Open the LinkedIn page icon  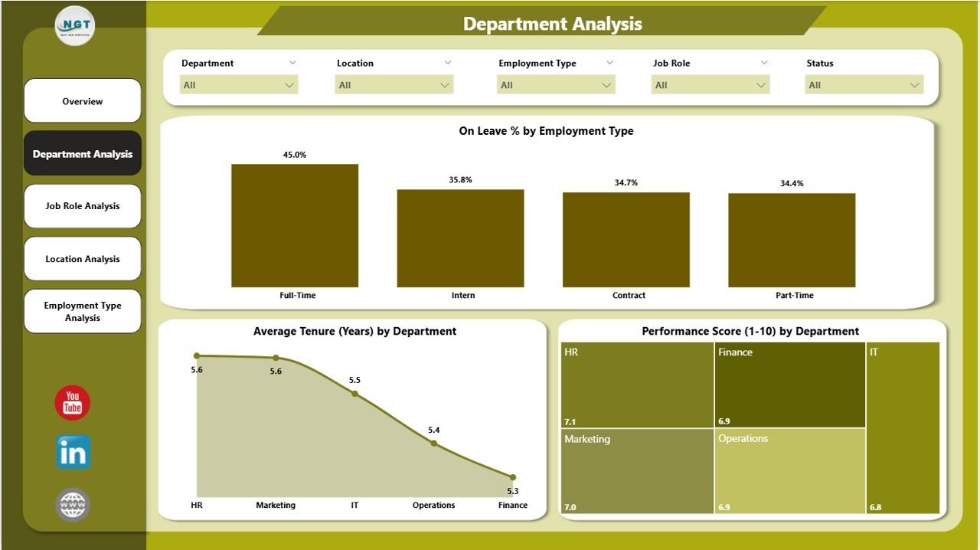pyautogui.click(x=72, y=453)
